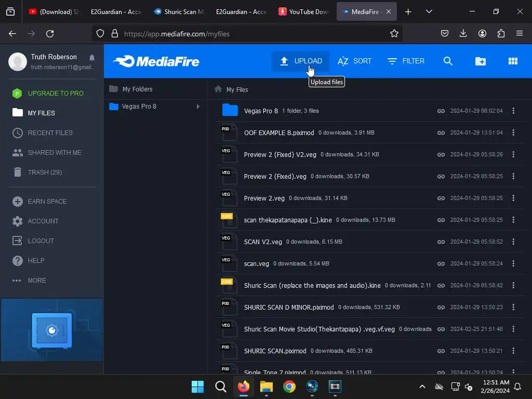Open a new browser tab
532x399 pixels.
tap(408, 12)
